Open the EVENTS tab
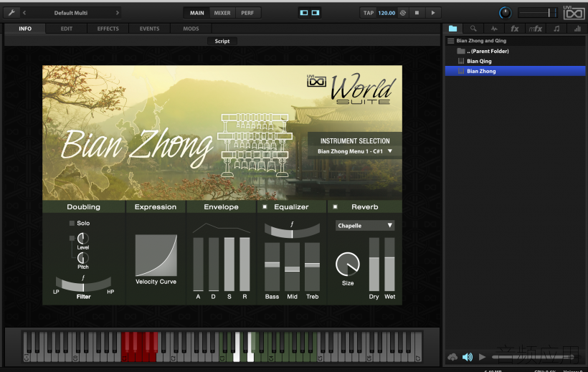Viewport: 588px width, 372px height. tap(150, 29)
